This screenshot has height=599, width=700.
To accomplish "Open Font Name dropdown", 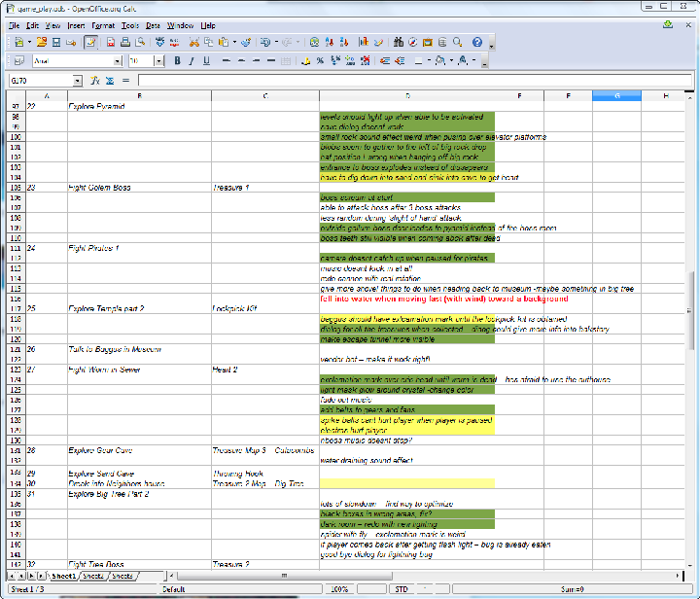I will click(118, 60).
